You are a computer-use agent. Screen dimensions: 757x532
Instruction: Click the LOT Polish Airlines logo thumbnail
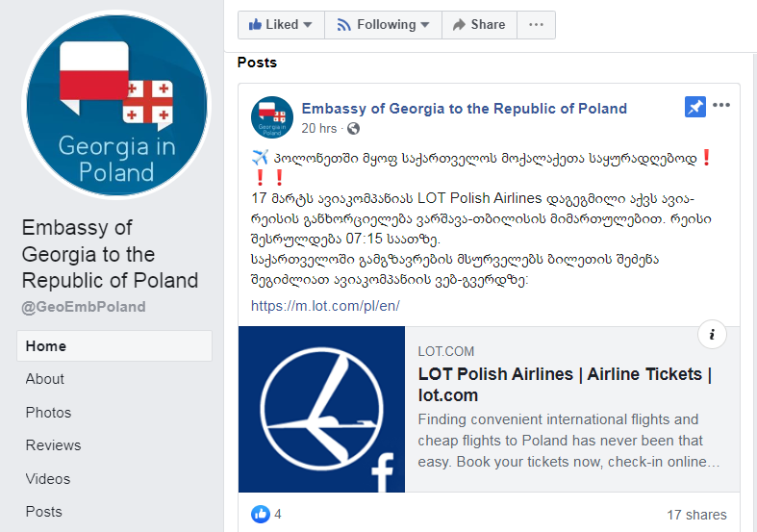pos(321,409)
